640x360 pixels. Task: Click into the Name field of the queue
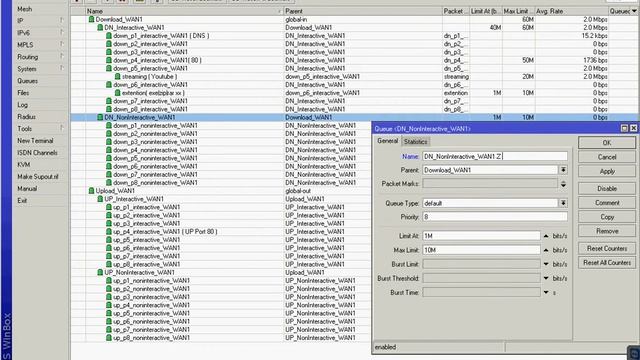pos(495,156)
